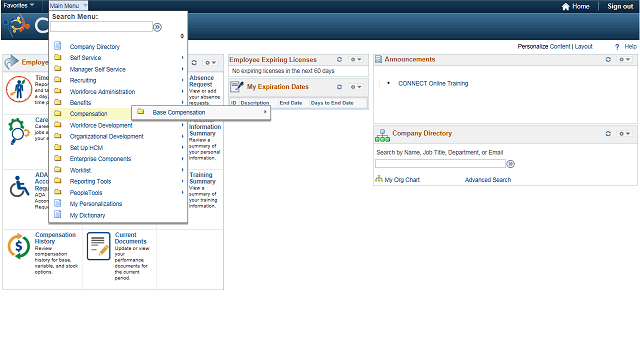Click the Advanced Search link
The height and width of the screenshot is (360, 640).
pyautogui.click(x=488, y=180)
